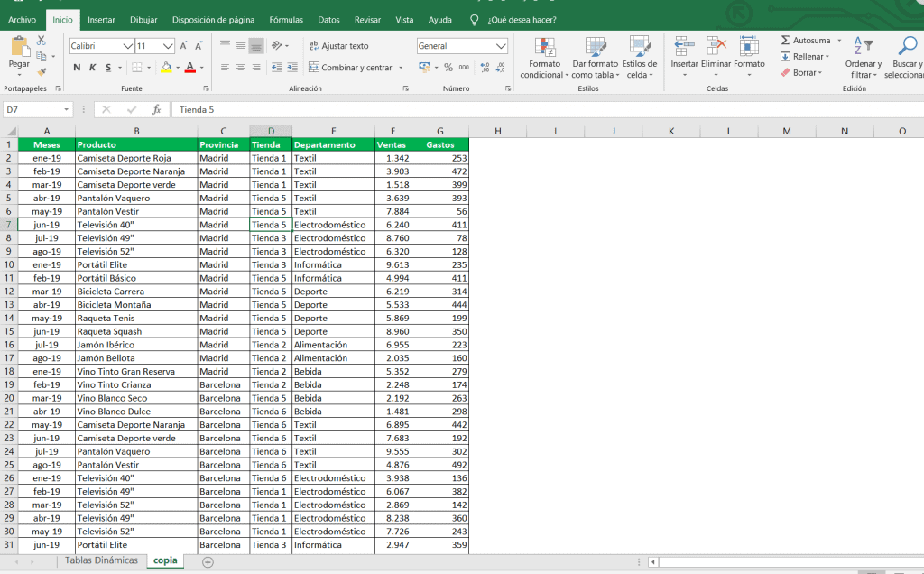Click the decrease font size icon

point(199,46)
